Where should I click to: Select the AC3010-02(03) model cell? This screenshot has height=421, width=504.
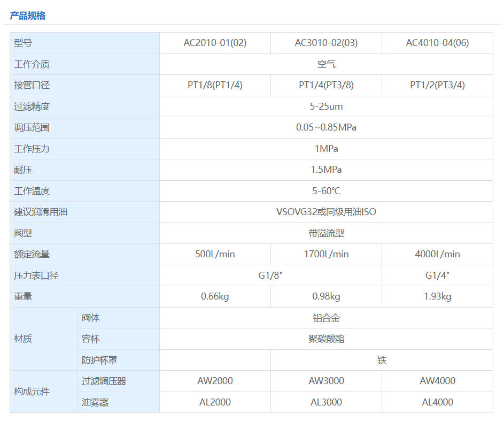(x=326, y=43)
